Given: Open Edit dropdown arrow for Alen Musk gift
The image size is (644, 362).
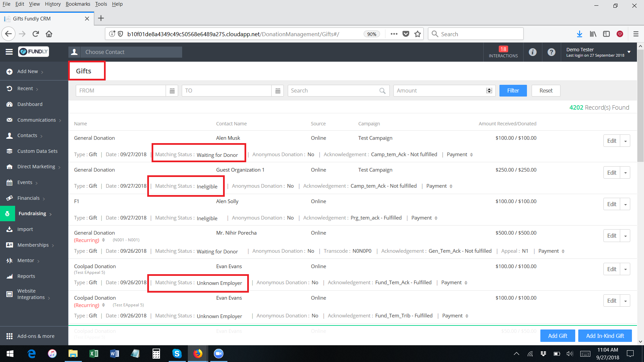Looking at the screenshot, I should point(625,141).
